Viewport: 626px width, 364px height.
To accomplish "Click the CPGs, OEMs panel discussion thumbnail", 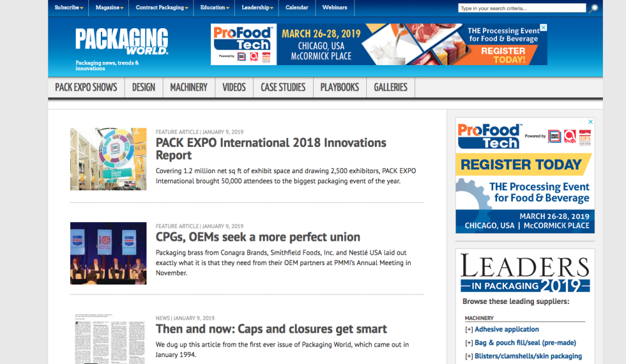I will coord(108,253).
